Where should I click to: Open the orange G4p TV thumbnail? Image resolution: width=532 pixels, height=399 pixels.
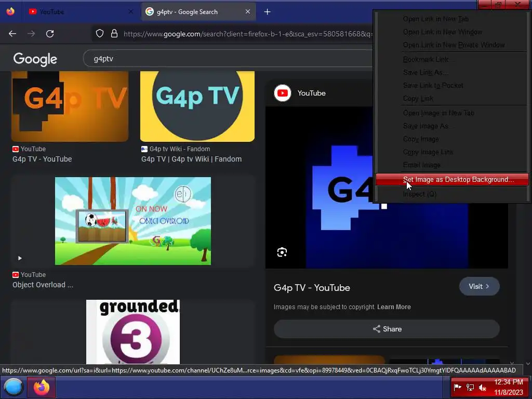[70, 106]
